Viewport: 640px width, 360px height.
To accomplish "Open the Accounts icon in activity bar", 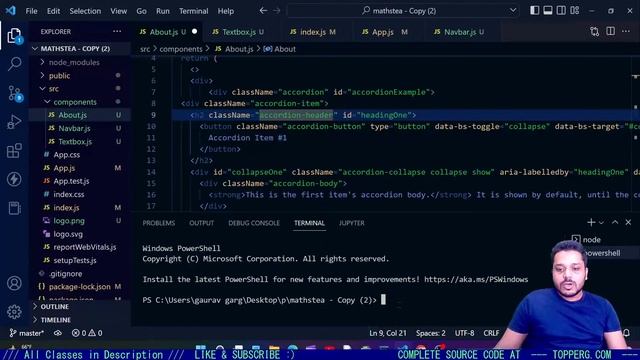I will [15, 283].
